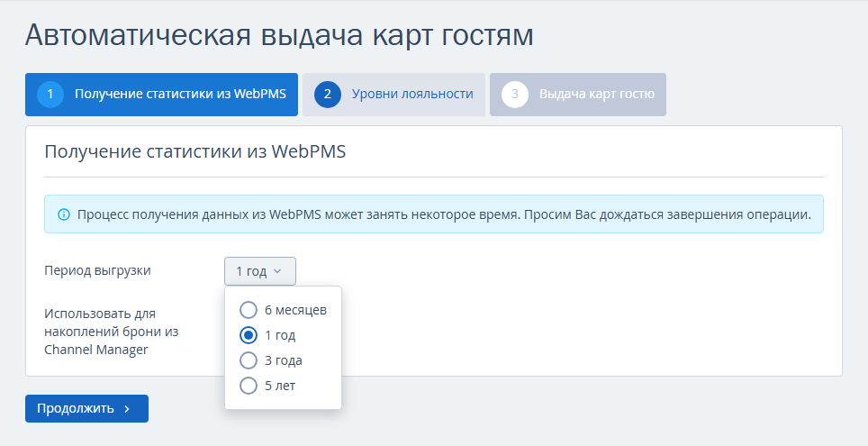Screen dimensions: 868x446
Task: Click 'Использовать для накоплений брони из Channel Manager' label
Action: [112, 332]
